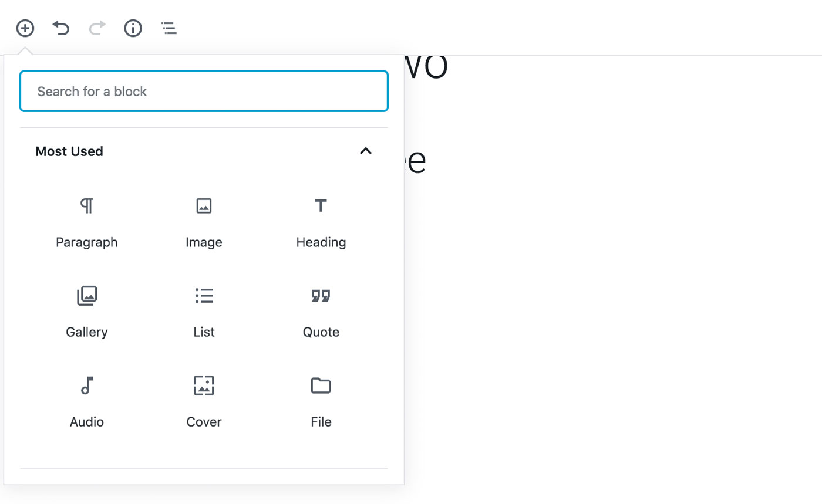Click the Add block plus icon

click(25, 28)
